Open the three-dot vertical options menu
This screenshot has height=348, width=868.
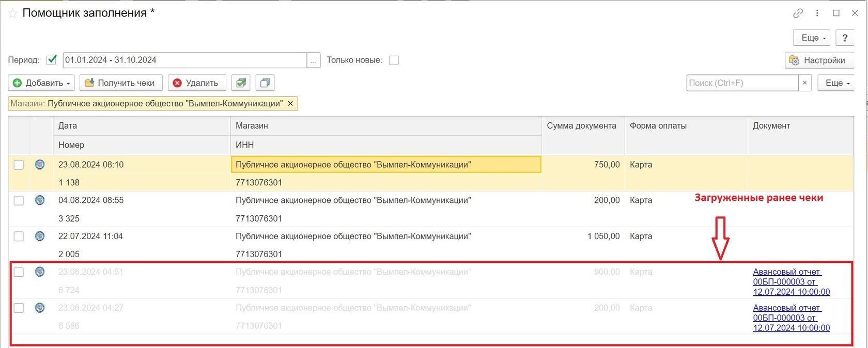tap(817, 13)
